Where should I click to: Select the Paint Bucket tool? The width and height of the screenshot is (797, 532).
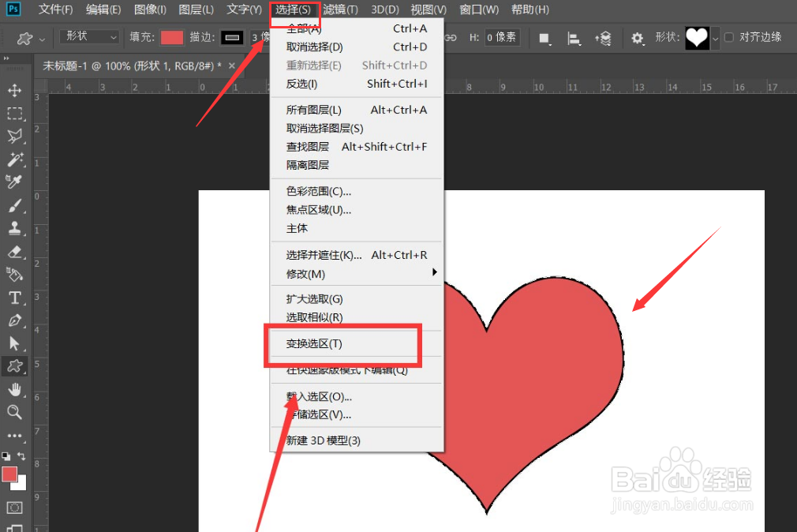click(14, 275)
